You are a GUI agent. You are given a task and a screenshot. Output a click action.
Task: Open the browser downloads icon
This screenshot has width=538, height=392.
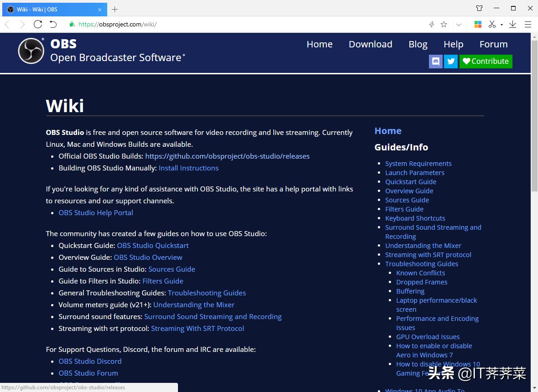[x=512, y=25]
